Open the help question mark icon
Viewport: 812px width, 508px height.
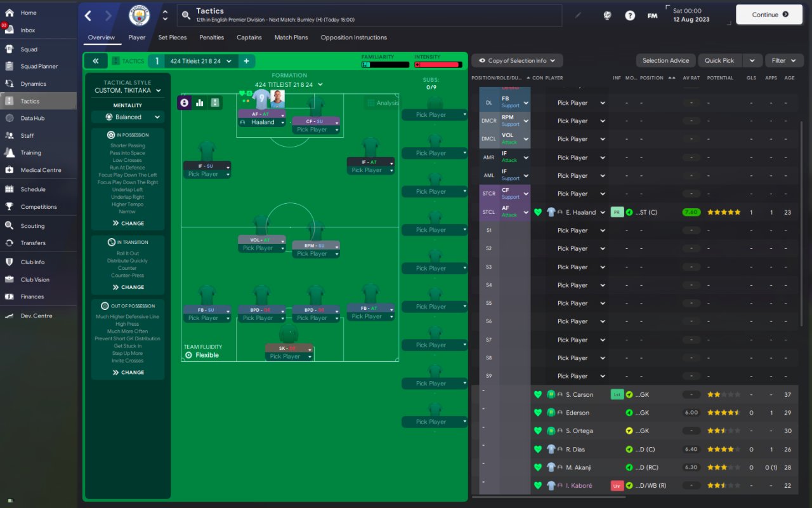(630, 15)
